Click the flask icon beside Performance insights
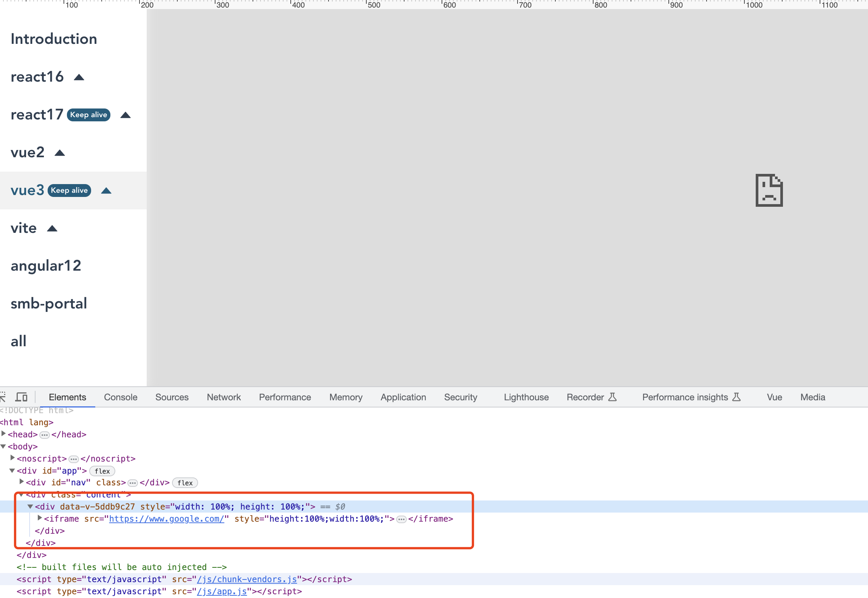Screen dimensions: 868x598 736,397
